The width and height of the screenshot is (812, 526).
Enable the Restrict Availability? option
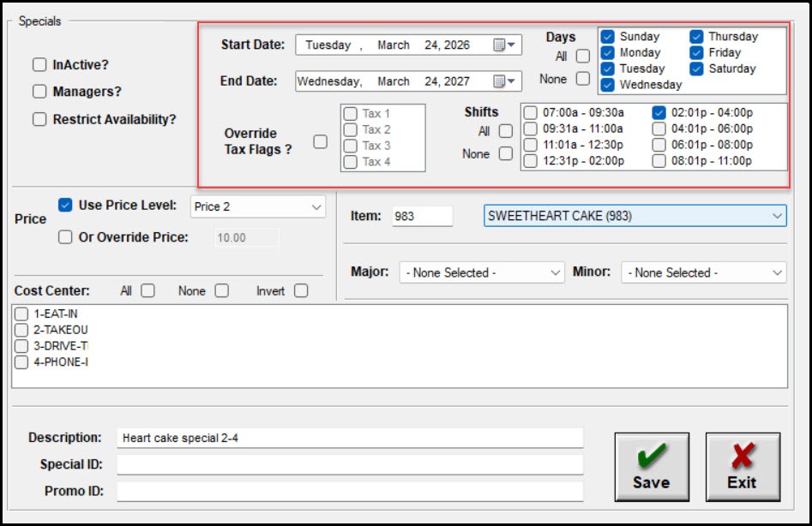coord(39,120)
